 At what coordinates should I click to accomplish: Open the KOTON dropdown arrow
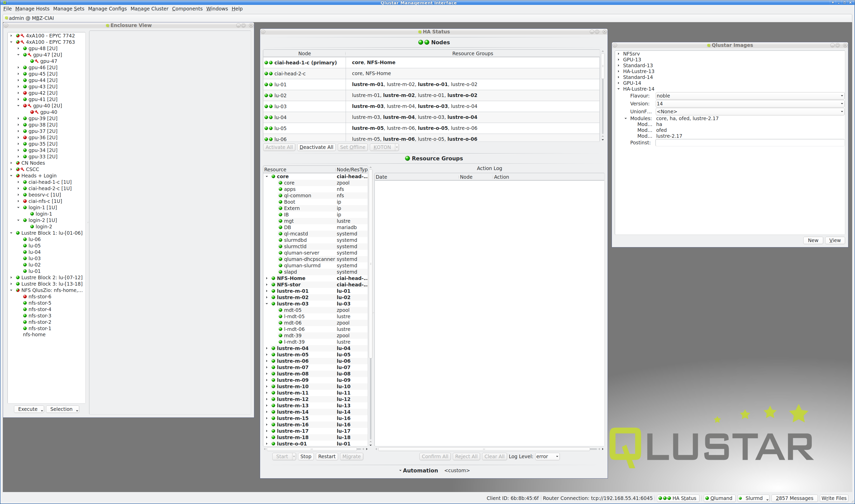click(x=397, y=147)
